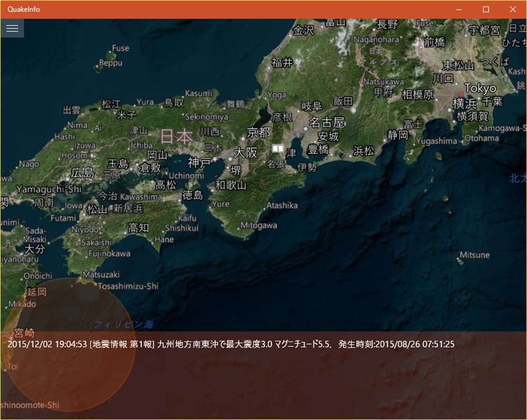527x420 pixels.
Task: Click the 徳島 city label
Action: pyautogui.click(x=193, y=195)
